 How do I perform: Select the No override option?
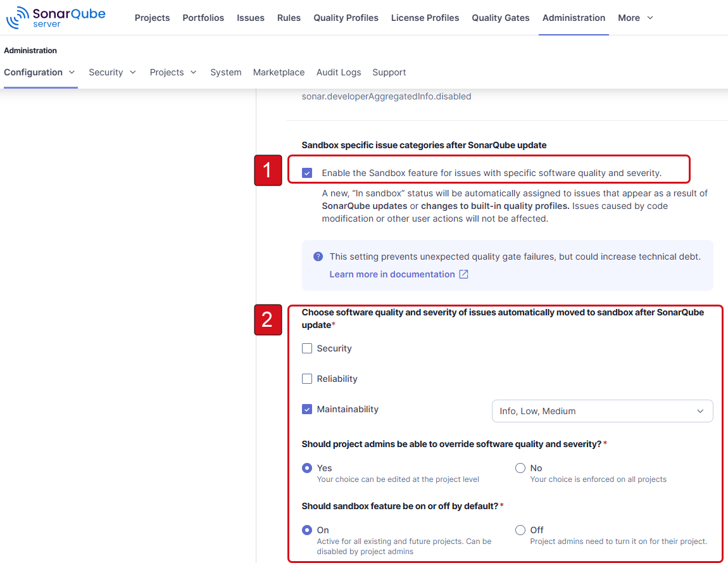pos(520,467)
